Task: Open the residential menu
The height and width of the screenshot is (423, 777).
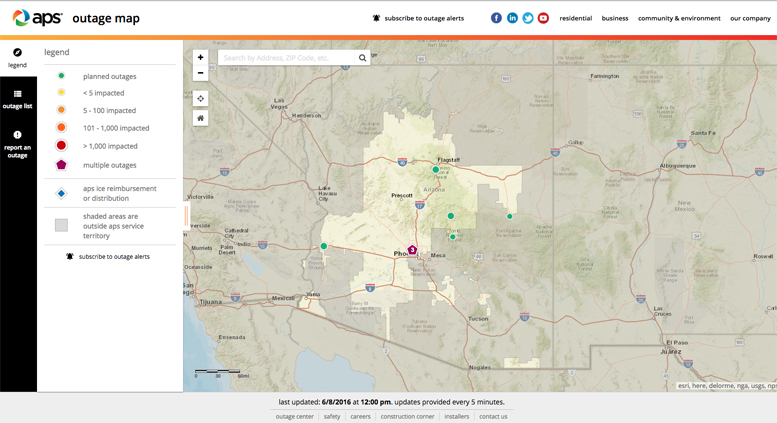Action: [x=575, y=18]
